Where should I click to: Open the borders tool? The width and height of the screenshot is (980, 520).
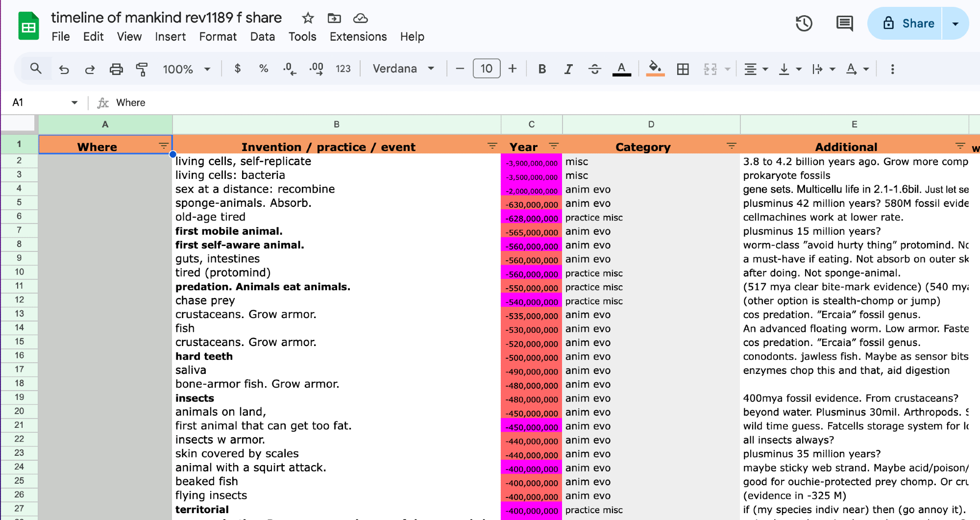683,69
